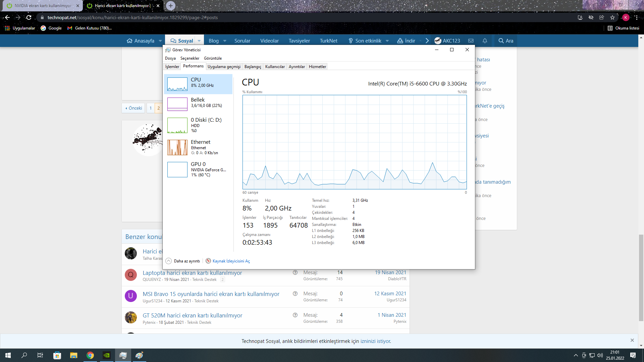Click the browser reload icon

point(29,17)
